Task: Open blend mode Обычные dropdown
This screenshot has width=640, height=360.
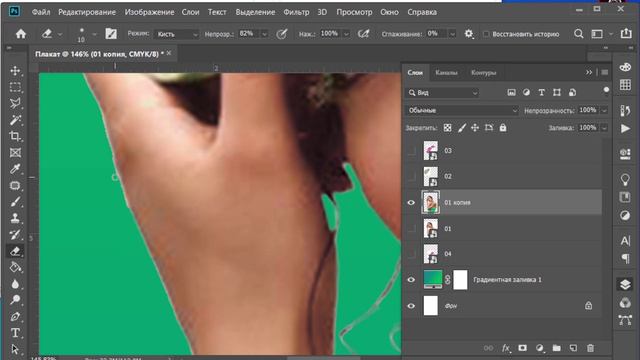Action: coord(462,110)
